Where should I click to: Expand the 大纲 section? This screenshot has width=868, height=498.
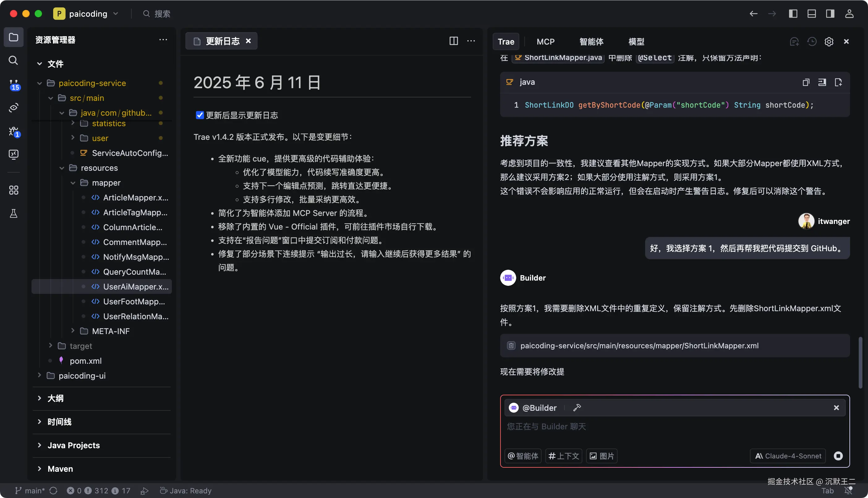[55, 398]
